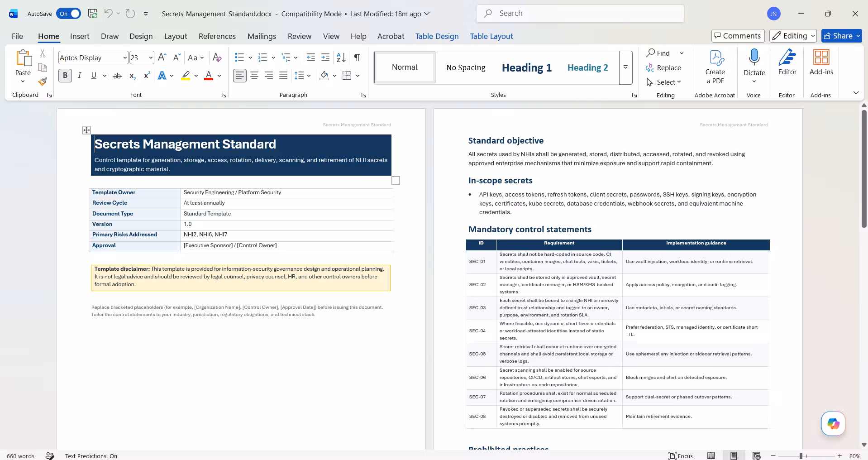Sort the selected text alphabetically
Screen dimensions: 868x460
[341, 57]
